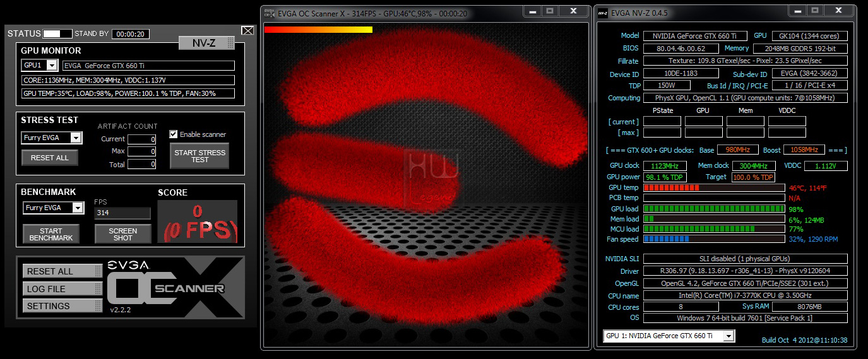The height and width of the screenshot is (359, 868).
Task: Click the Mem load bar in NV-Z
Action: pyautogui.click(x=713, y=219)
